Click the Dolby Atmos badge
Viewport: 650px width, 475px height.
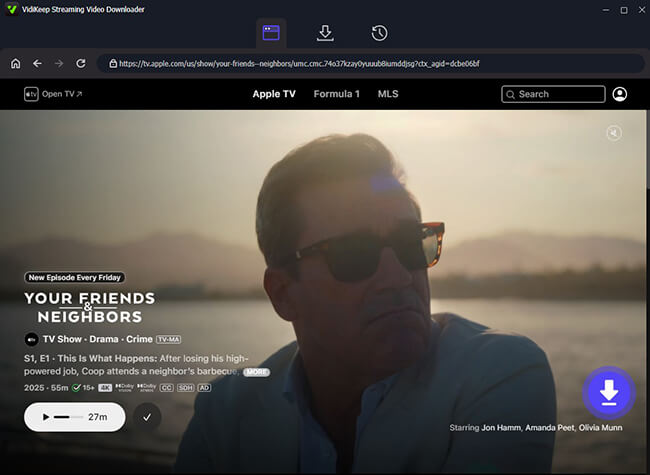pos(146,388)
